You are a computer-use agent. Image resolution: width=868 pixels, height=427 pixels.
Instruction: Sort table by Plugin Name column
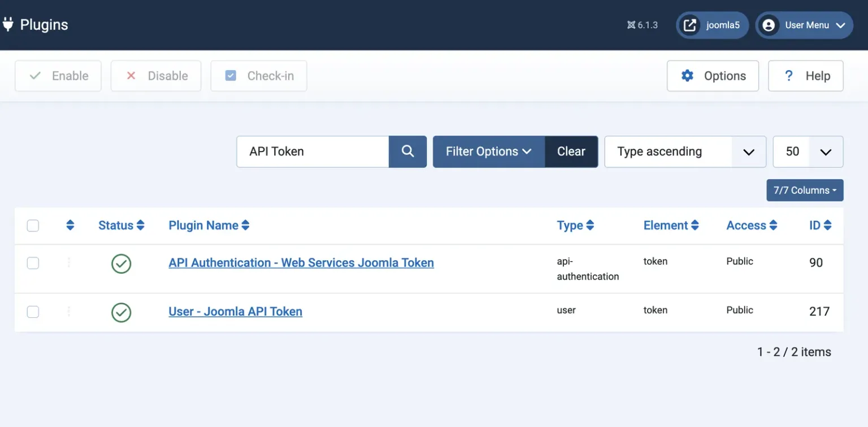click(x=209, y=225)
